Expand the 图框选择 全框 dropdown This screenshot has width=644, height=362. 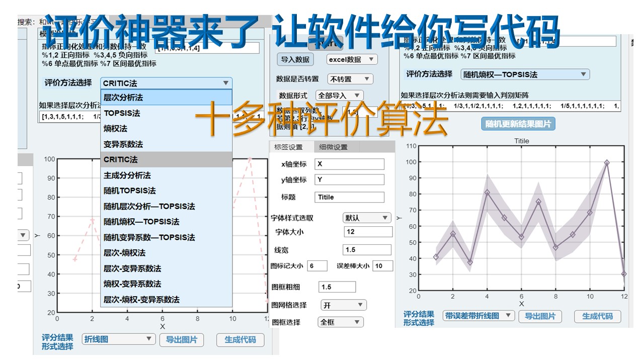click(341, 322)
